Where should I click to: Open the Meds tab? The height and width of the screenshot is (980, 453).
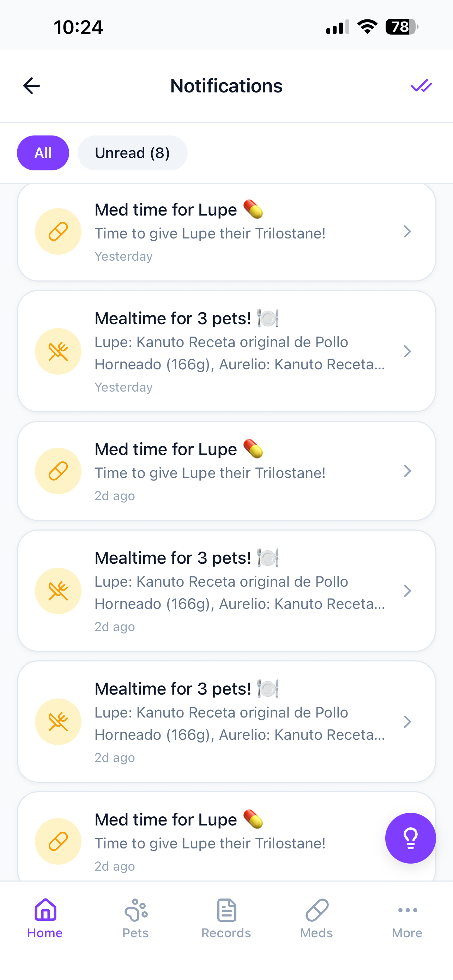click(316, 918)
